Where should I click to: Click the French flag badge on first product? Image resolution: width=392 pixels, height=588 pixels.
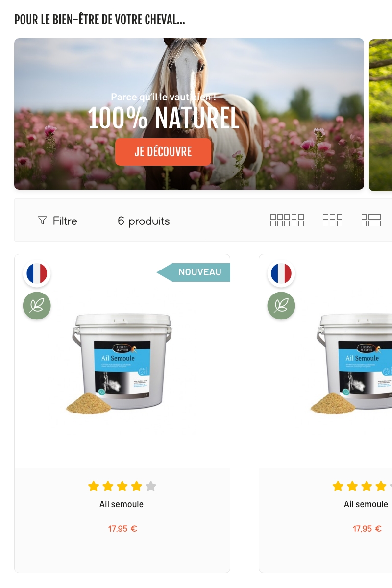[x=37, y=273]
